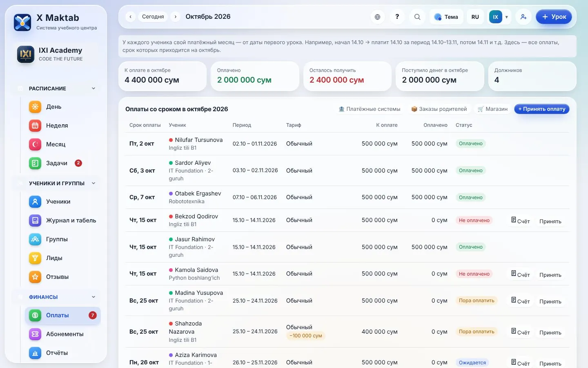Viewport: 588px width, 368px height.
Task: Collapse the РАСПИСАНИЕ section
Action: [56, 88]
